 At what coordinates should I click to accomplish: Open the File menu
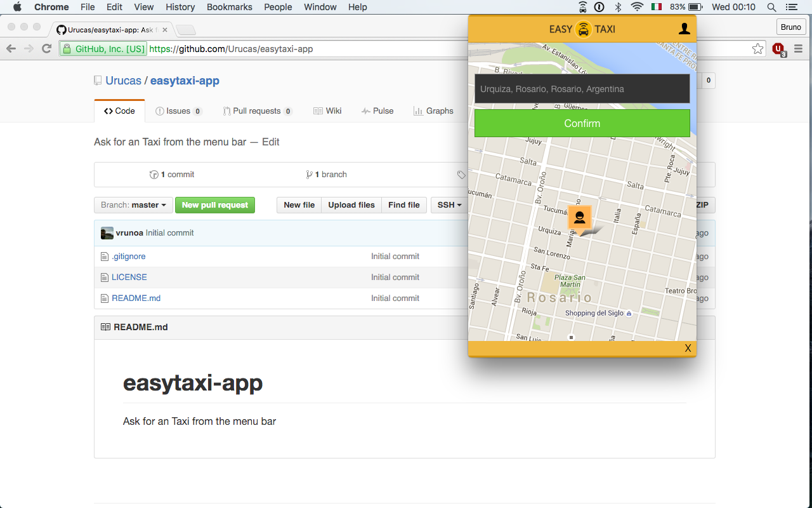[x=88, y=7]
